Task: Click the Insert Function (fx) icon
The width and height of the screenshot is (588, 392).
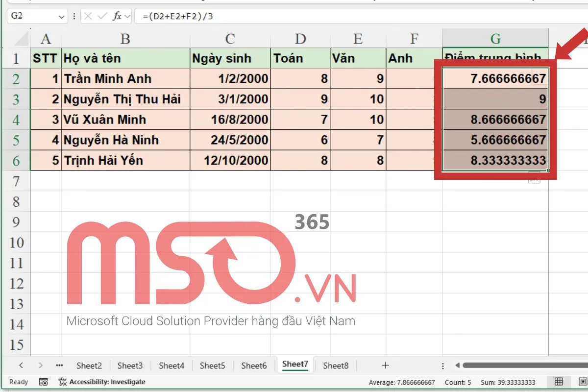Action: (x=117, y=15)
